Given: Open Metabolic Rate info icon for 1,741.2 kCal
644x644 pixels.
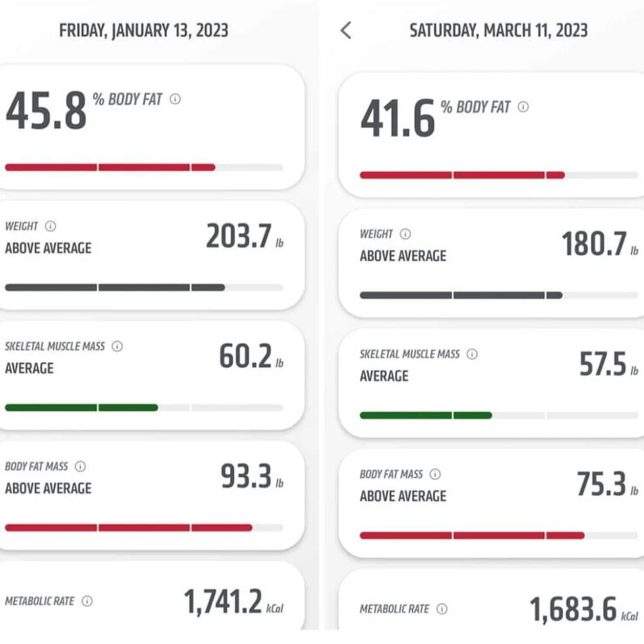Looking at the screenshot, I should pos(87,601).
